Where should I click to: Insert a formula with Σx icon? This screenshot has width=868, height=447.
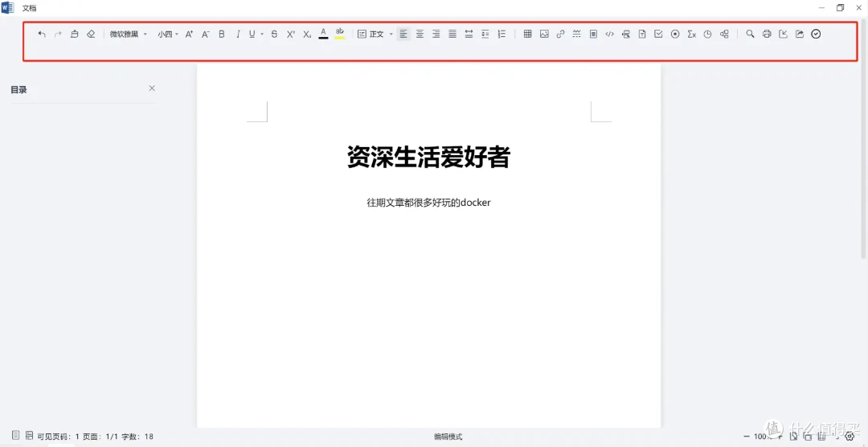(691, 35)
